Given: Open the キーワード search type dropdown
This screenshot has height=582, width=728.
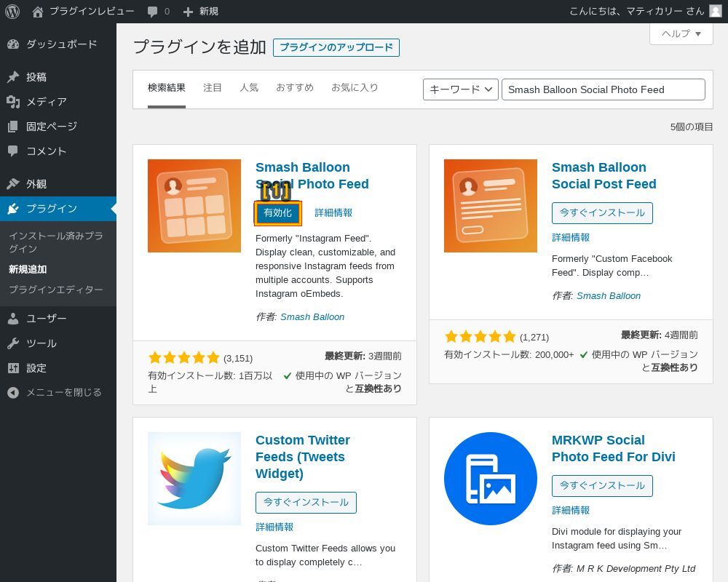Looking at the screenshot, I should pos(461,89).
